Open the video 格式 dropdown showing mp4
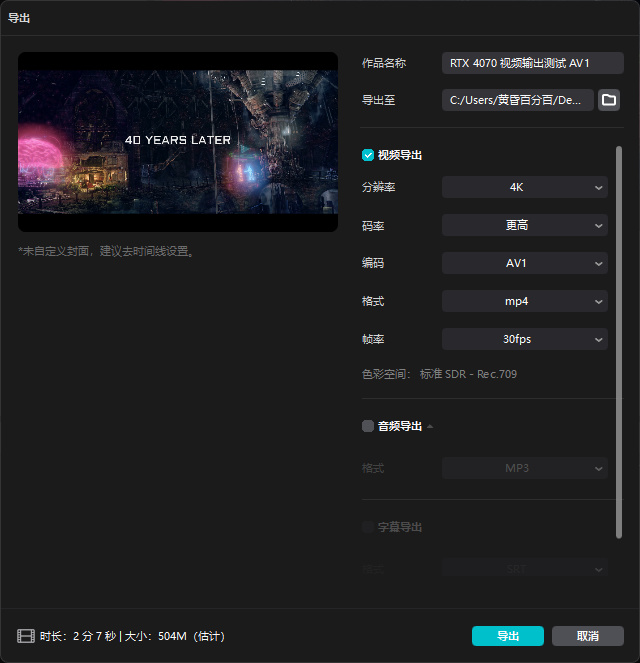This screenshot has width=640, height=663. 525,301
